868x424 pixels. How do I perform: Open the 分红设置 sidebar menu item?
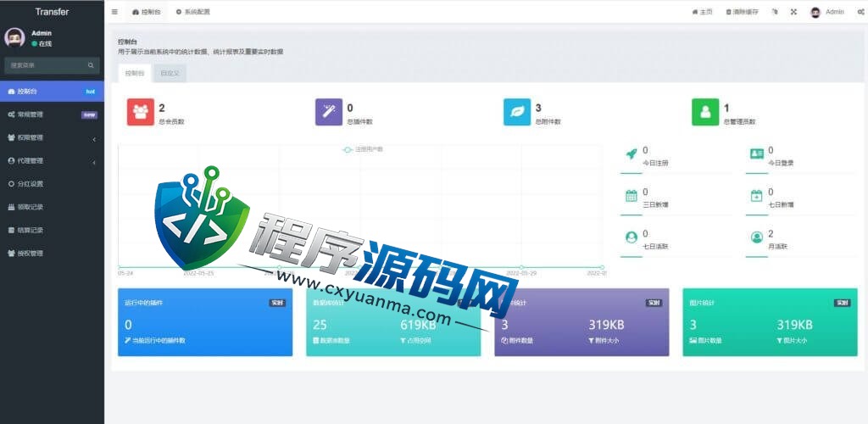(52, 184)
